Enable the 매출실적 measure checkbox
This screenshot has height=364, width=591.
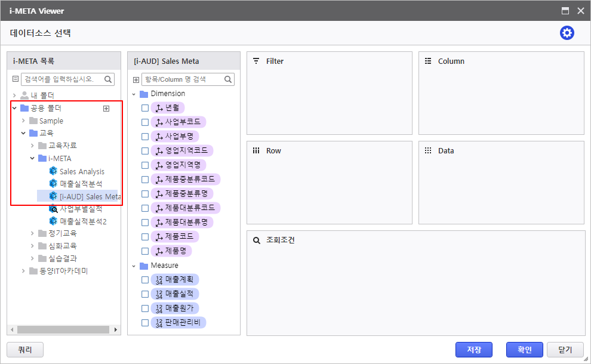[145, 294]
